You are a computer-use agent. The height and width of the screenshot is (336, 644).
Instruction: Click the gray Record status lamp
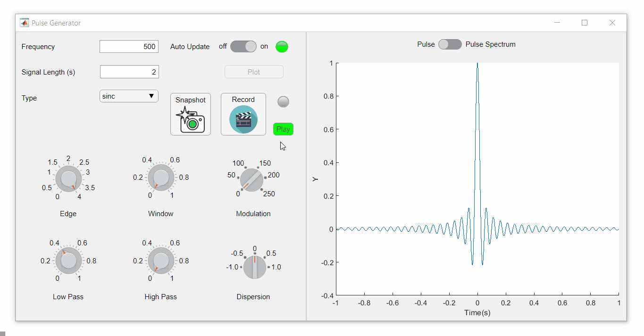283,101
